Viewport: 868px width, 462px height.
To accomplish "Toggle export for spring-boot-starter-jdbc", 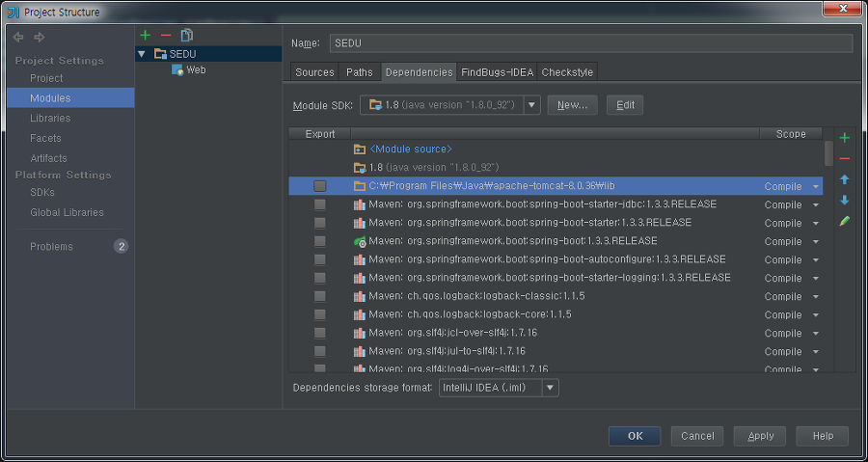I will pos(319,204).
